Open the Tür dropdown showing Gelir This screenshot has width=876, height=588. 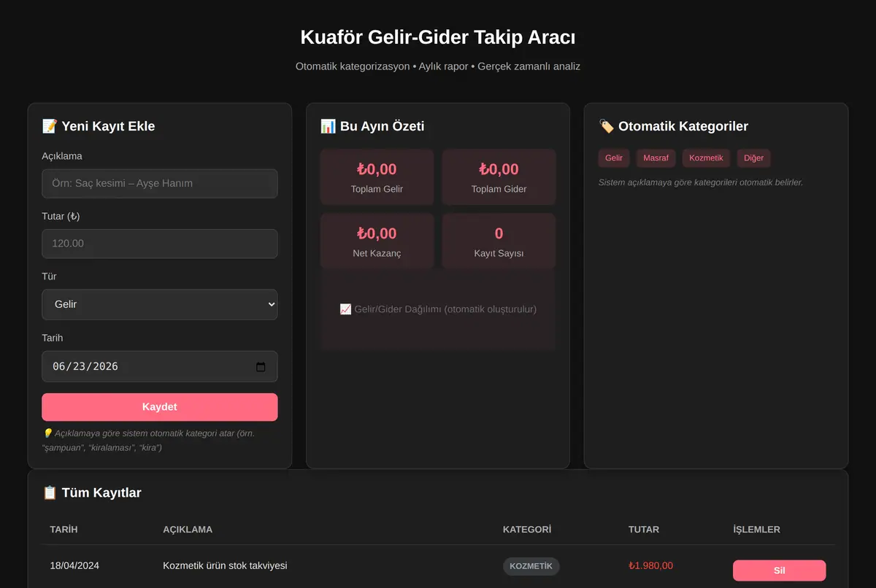coord(160,304)
